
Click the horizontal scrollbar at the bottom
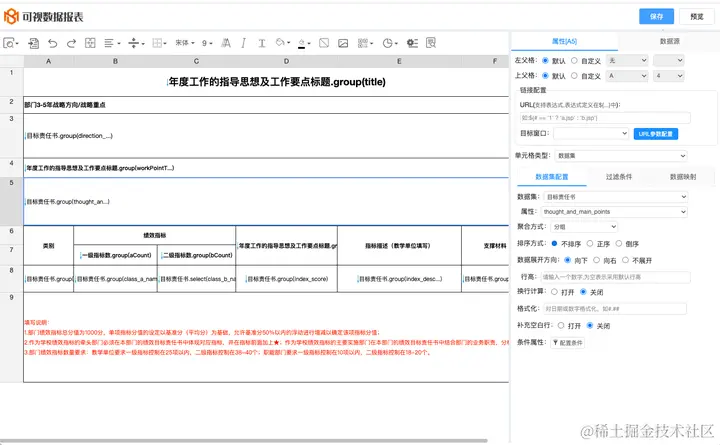tap(244, 441)
